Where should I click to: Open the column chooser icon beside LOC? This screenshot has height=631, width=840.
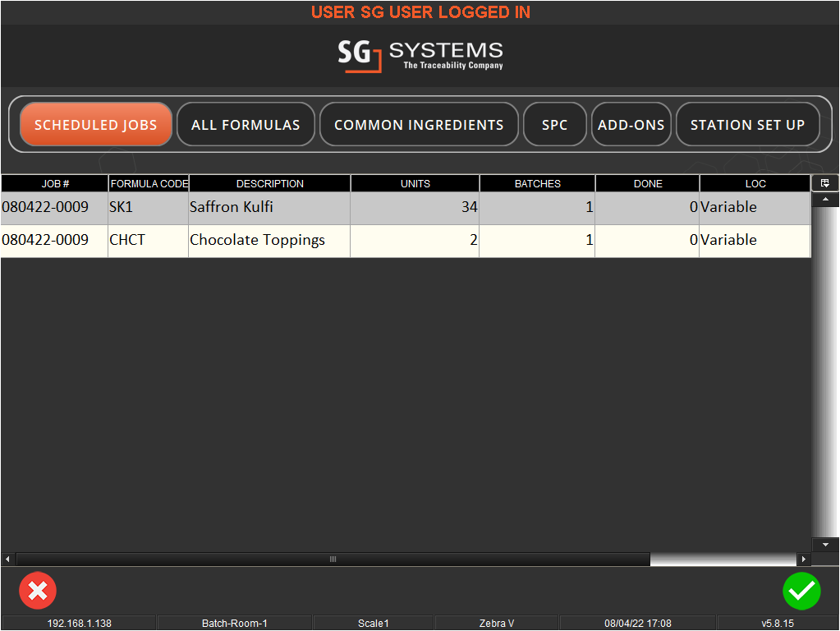point(825,183)
